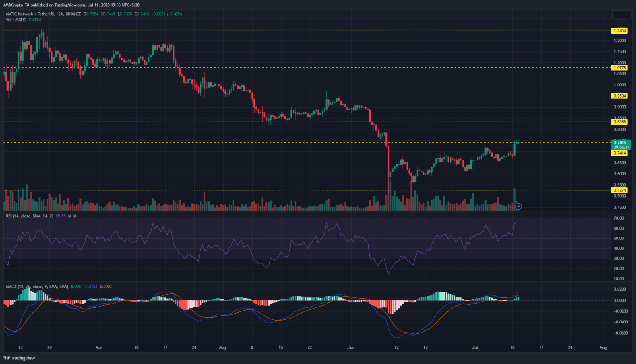Click the TradingView logo in bottom corner

tap(19, 358)
